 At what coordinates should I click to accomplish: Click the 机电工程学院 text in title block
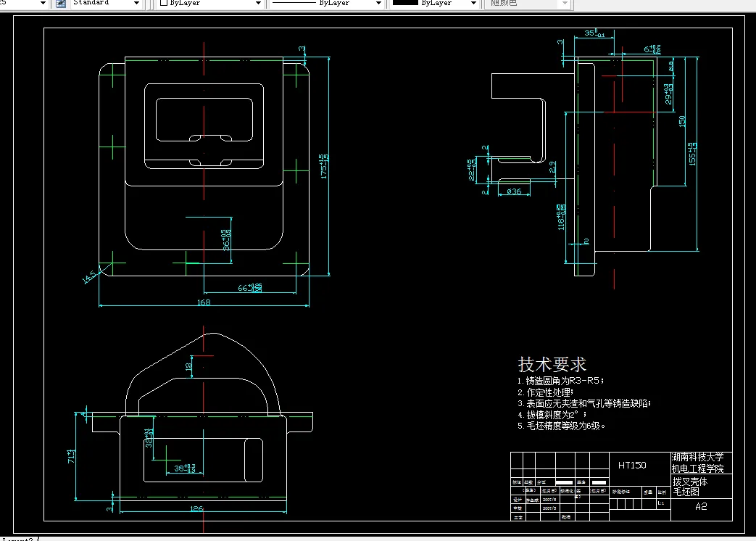tap(698, 468)
